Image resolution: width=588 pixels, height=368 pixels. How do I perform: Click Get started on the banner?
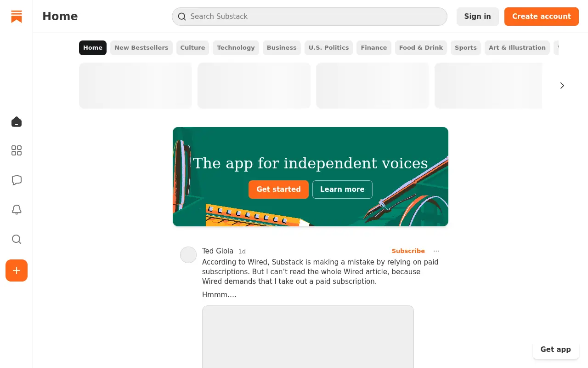278,190
